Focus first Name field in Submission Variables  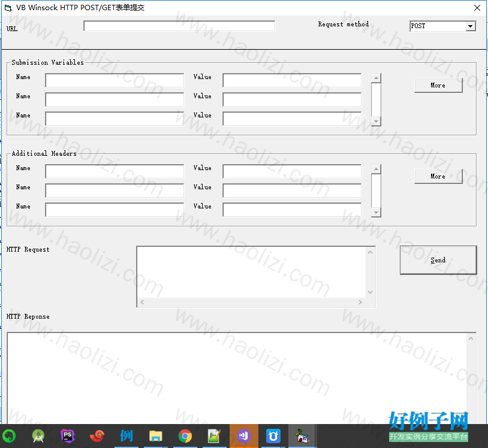pos(115,80)
